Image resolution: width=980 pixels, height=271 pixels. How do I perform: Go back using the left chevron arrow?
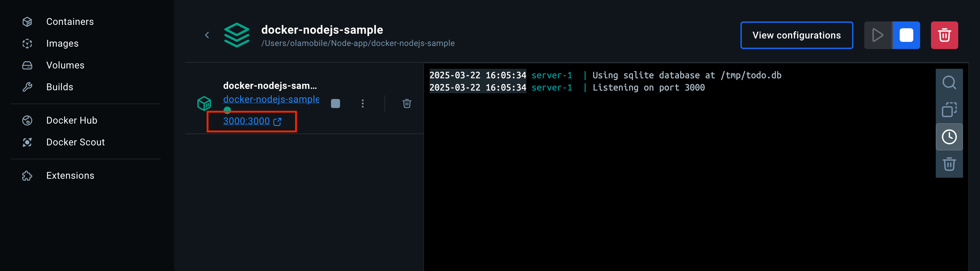pyautogui.click(x=207, y=35)
